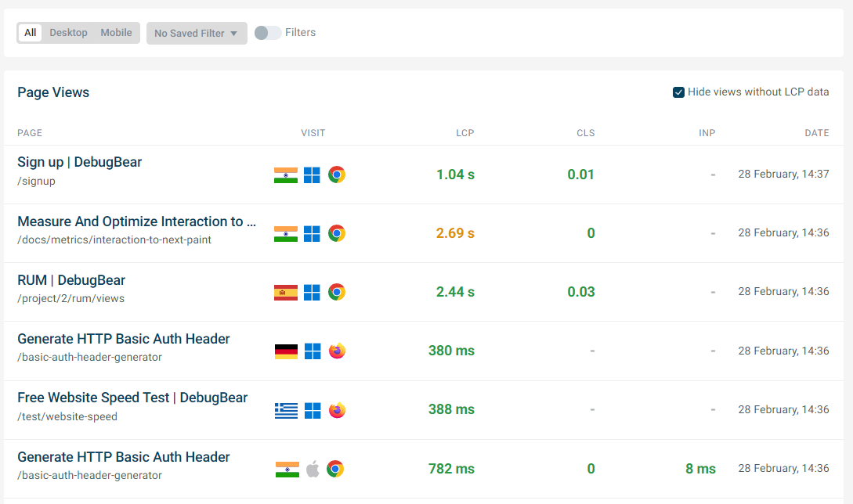Open Measure And Optimize Interaction page view

[136, 221]
